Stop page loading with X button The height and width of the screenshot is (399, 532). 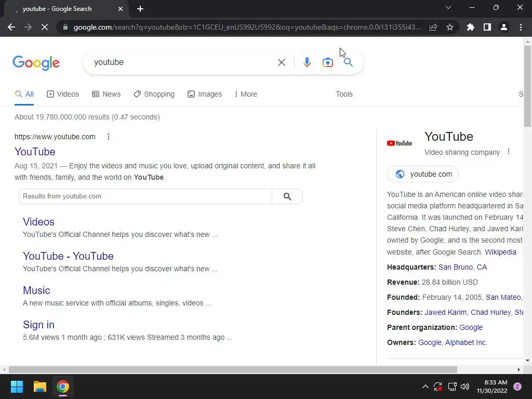45,27
